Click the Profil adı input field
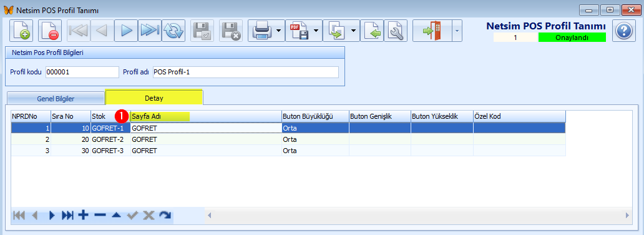The width and height of the screenshot is (644, 235). click(246, 72)
